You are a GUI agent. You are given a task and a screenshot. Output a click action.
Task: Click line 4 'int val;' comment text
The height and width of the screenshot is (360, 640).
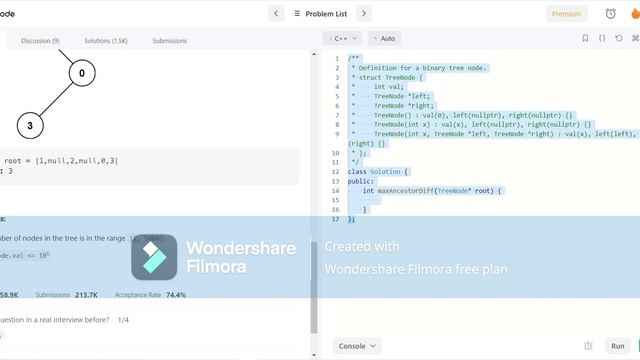389,87
